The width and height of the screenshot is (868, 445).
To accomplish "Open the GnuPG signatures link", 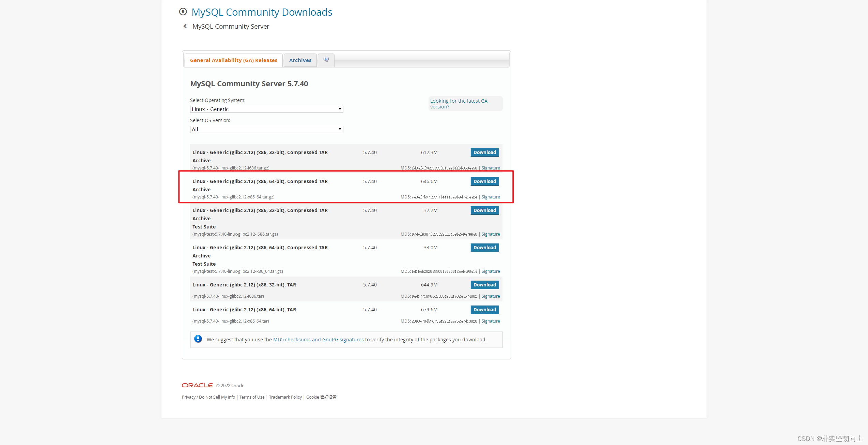I will point(344,339).
